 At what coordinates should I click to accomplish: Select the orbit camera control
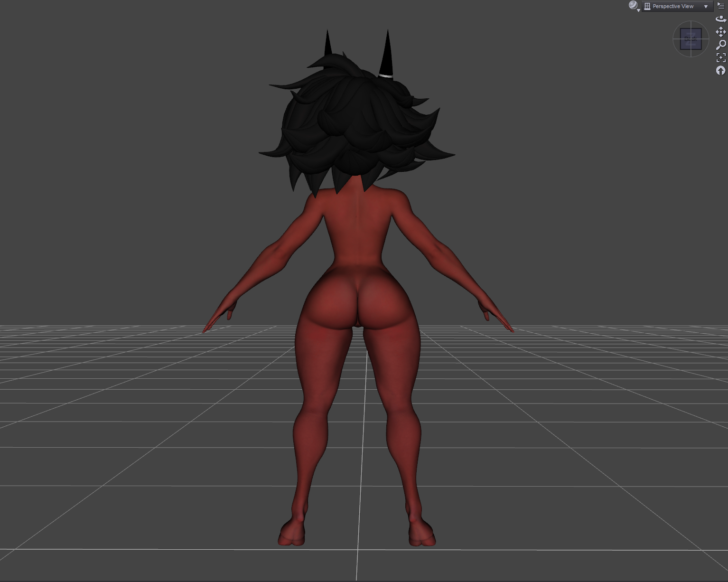[721, 19]
